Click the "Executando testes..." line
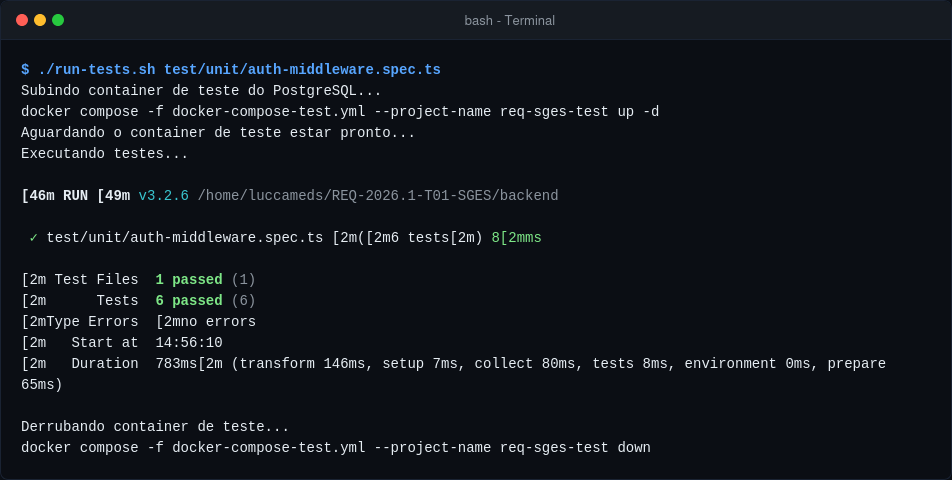This screenshot has height=480, width=952. tap(105, 154)
